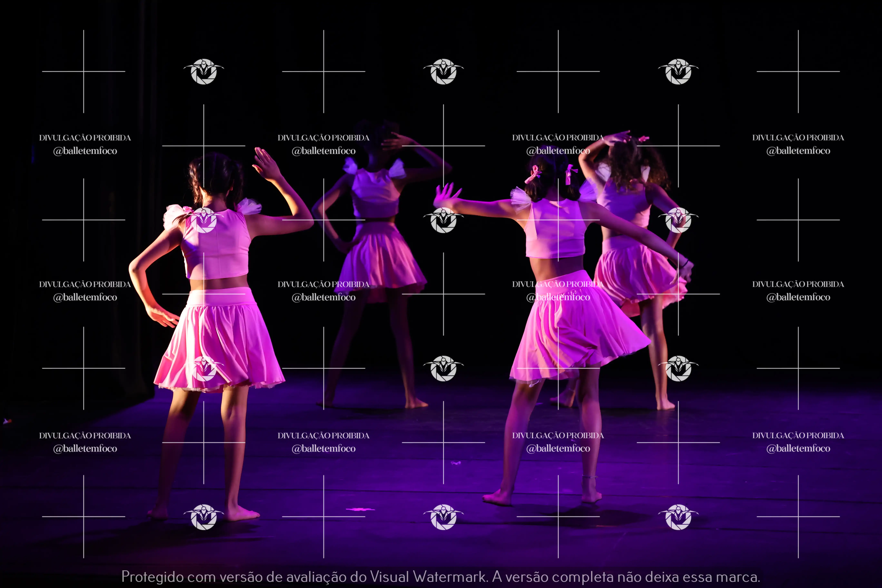Image resolution: width=882 pixels, height=588 pixels.
Task: Click camera logo beside the outstretched open hand
Action: pyautogui.click(x=443, y=220)
